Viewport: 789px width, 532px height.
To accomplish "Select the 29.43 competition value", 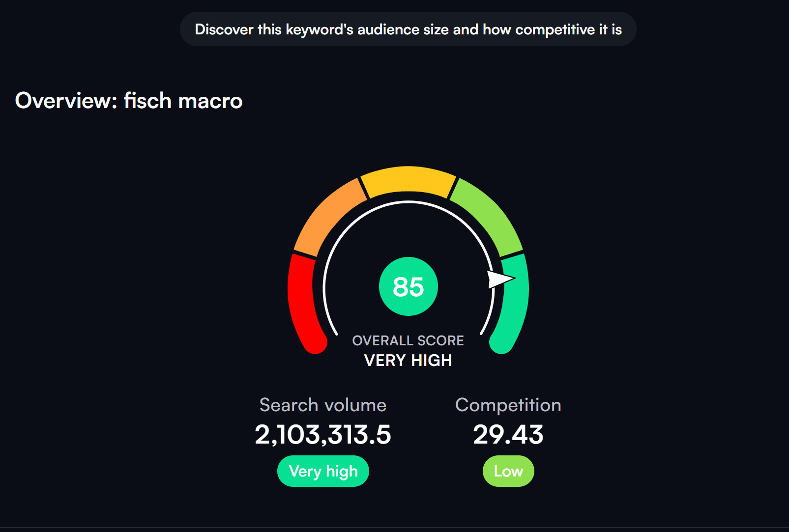I will [x=508, y=435].
